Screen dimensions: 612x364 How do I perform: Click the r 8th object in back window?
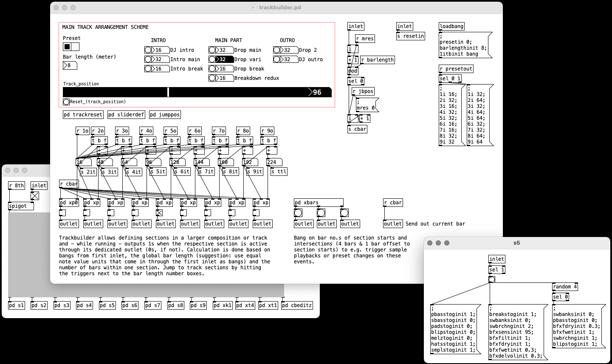coord(17,186)
